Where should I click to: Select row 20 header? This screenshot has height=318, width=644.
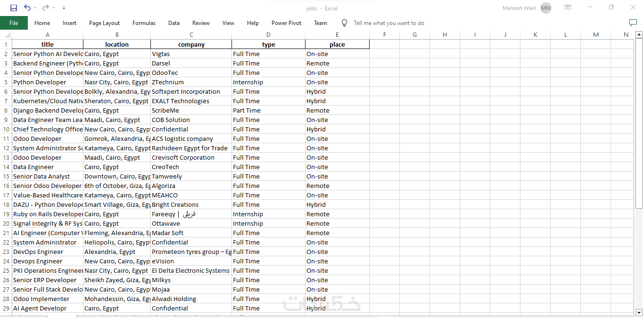coord(6,223)
